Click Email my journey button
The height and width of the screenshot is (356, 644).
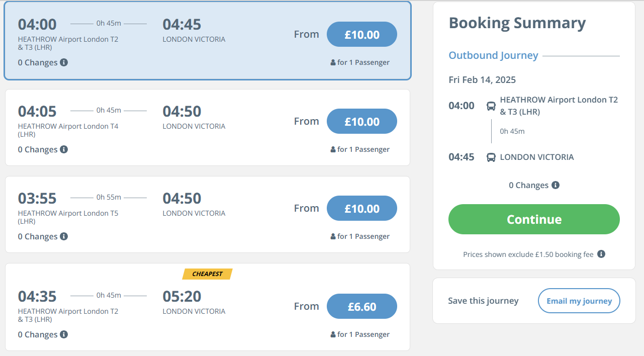coord(579,301)
